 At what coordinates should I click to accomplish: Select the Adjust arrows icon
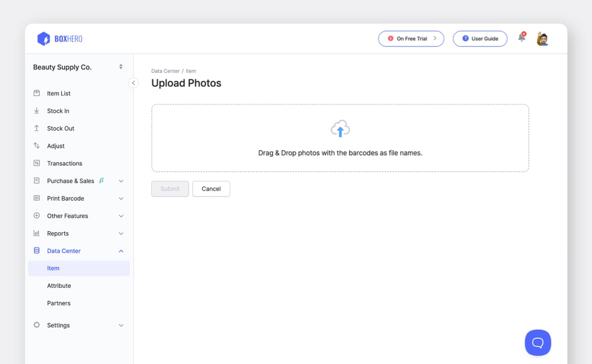(x=37, y=146)
